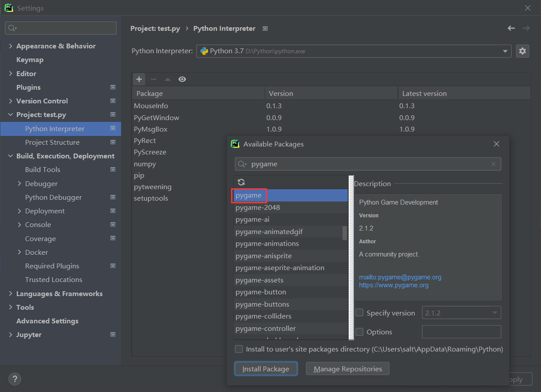
Task: Click the project-level icon beside Coverage
Action: click(113, 238)
